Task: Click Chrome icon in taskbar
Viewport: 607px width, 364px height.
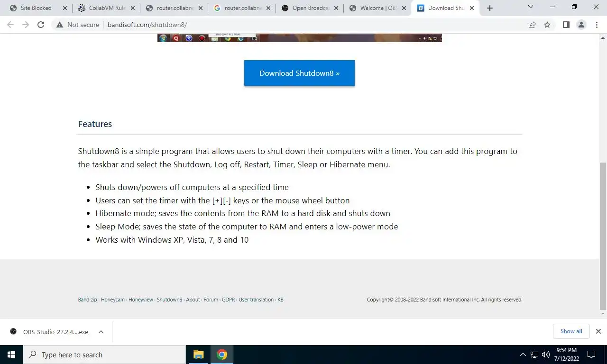Action: pyautogui.click(x=221, y=355)
